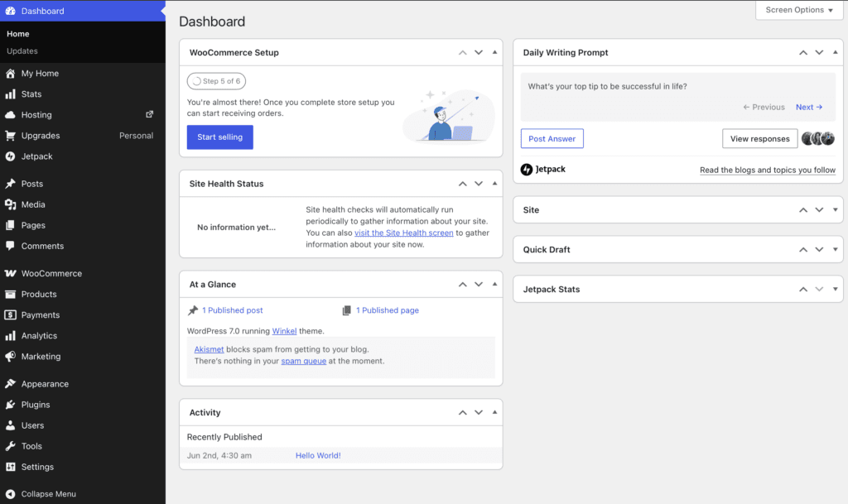Toggle the Site Health Status panel triangle

click(x=494, y=184)
